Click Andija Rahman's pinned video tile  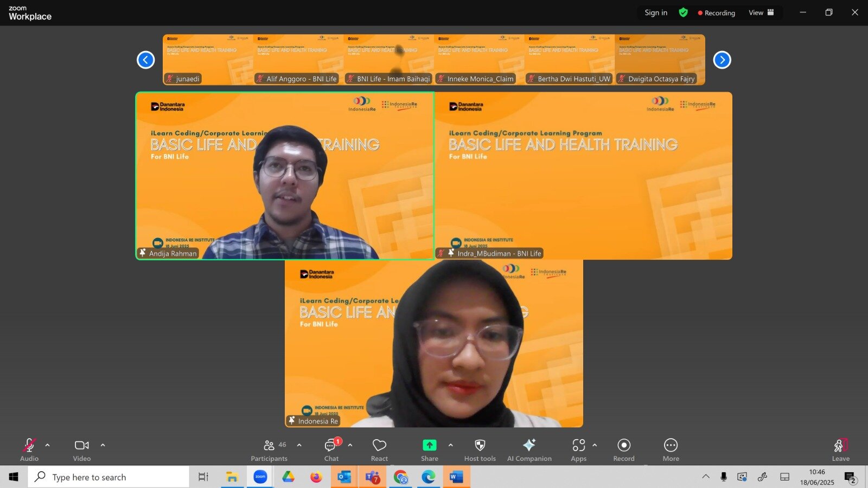click(x=285, y=176)
